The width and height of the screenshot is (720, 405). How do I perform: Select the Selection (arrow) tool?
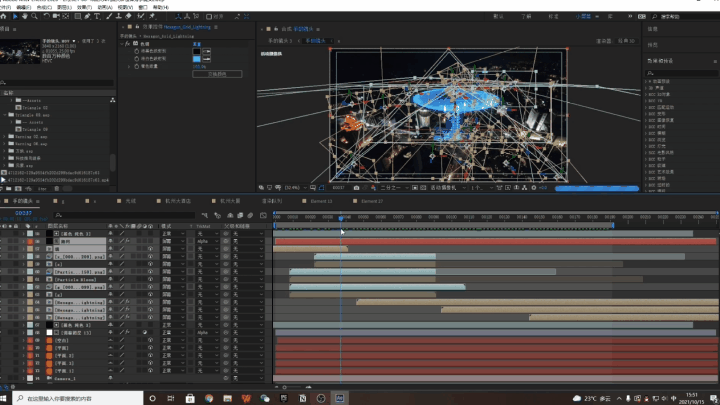[15, 16]
